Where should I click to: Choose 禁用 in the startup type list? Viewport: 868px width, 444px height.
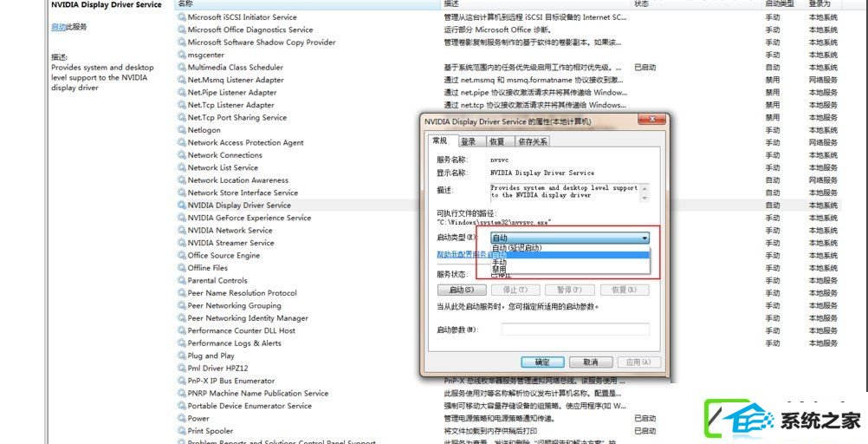[570, 268]
